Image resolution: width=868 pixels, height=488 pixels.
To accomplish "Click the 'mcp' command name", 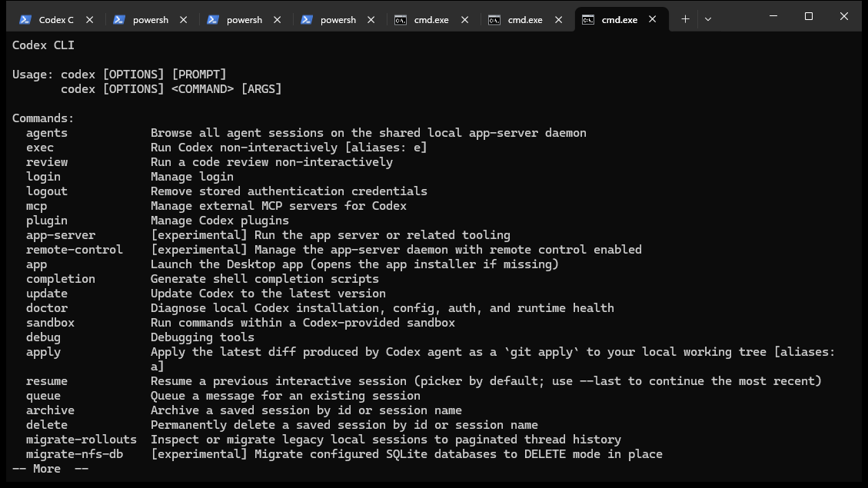I will tap(37, 206).
